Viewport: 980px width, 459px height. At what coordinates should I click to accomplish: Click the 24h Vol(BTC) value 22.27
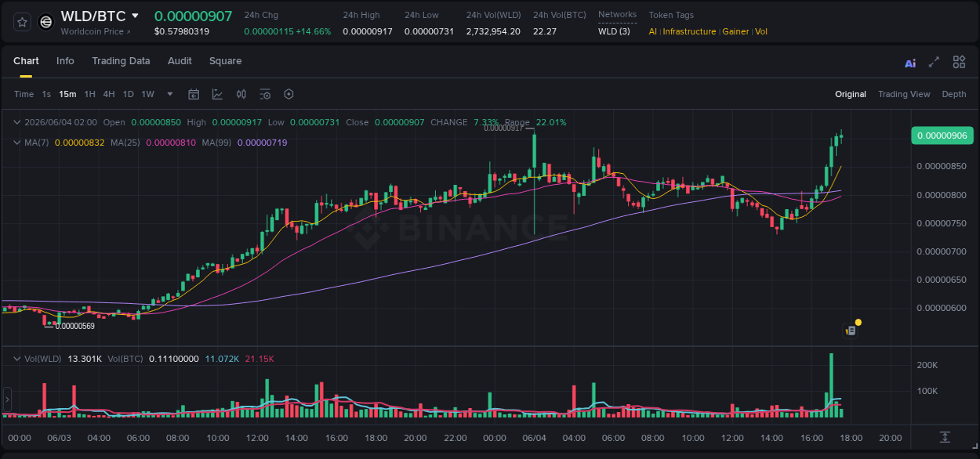coord(545,31)
